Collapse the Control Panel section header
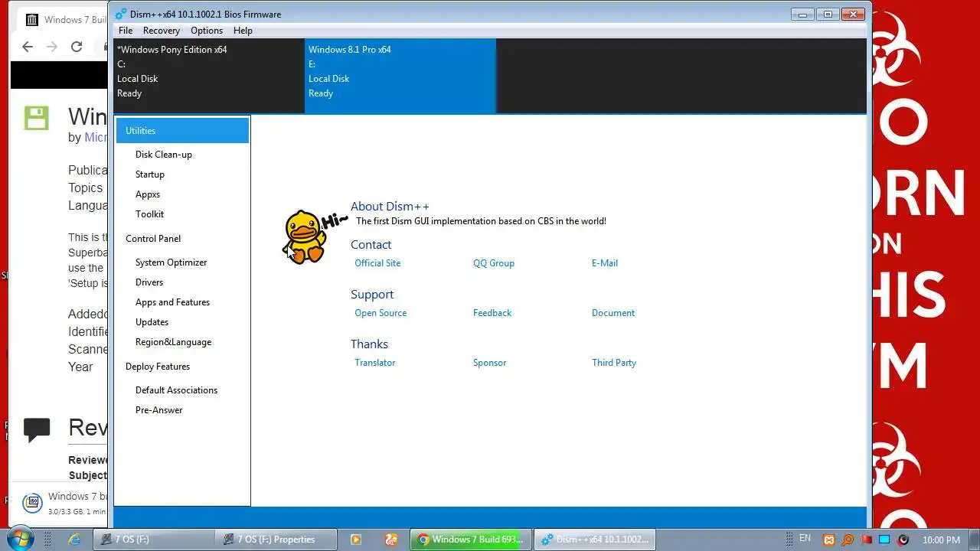 (153, 239)
